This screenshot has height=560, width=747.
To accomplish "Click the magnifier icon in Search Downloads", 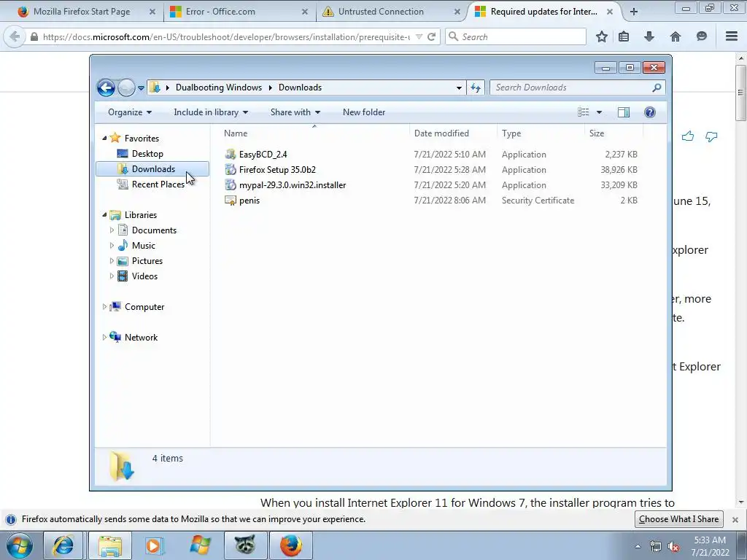I will [657, 87].
